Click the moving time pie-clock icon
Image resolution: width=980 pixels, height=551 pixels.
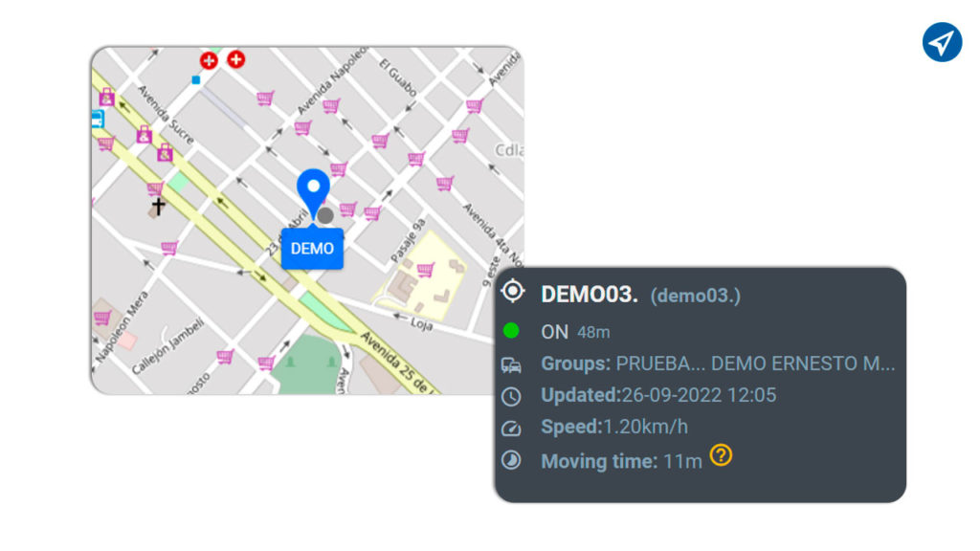point(511,460)
